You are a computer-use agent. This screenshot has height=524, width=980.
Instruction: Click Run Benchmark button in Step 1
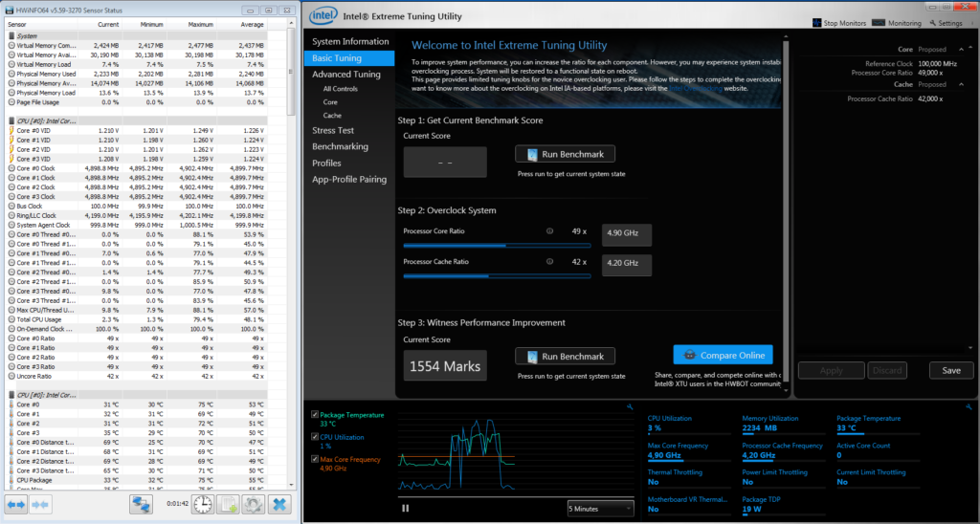(565, 154)
